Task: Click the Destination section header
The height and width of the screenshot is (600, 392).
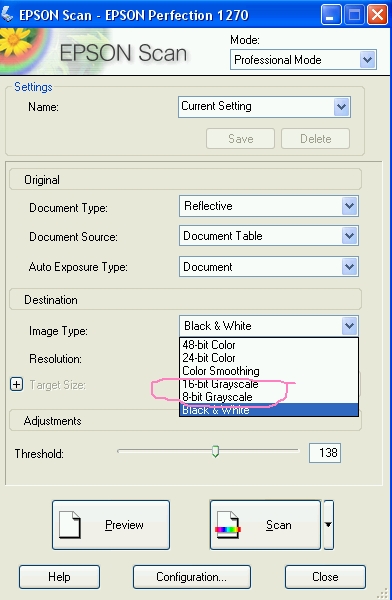Action: click(185, 300)
